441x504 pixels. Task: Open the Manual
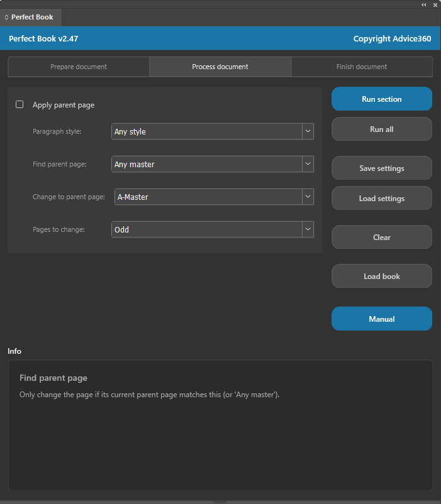[x=382, y=319]
